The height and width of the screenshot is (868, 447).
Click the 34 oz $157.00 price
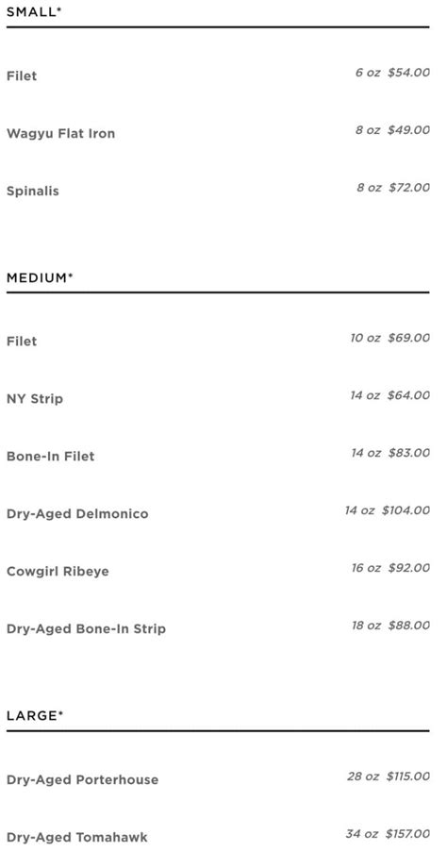388,834
